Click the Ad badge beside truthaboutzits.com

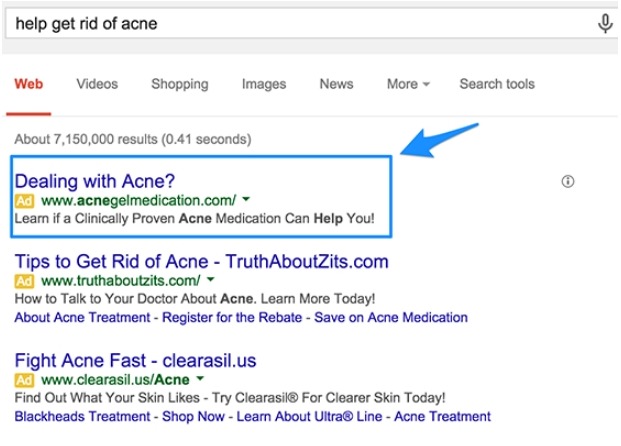25,281
